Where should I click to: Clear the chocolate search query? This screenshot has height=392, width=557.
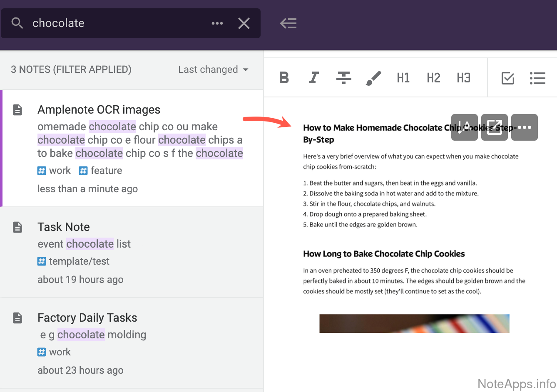pyautogui.click(x=244, y=23)
